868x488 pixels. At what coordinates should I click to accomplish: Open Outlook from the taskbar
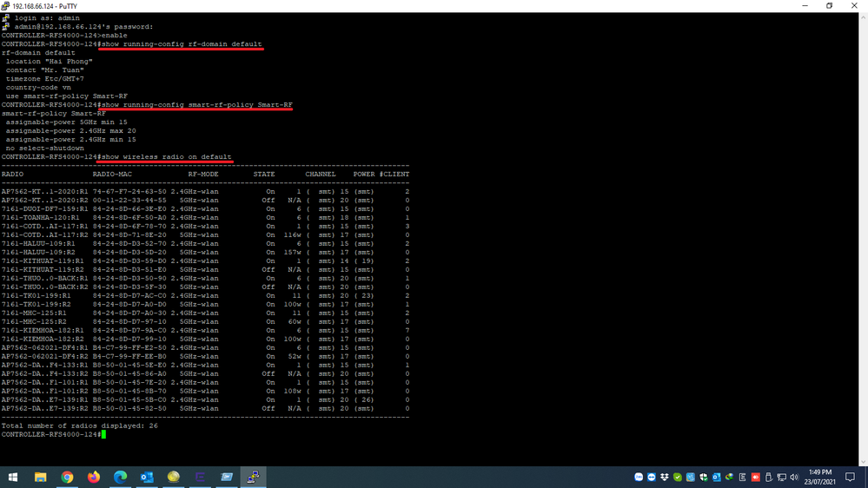pos(147,477)
